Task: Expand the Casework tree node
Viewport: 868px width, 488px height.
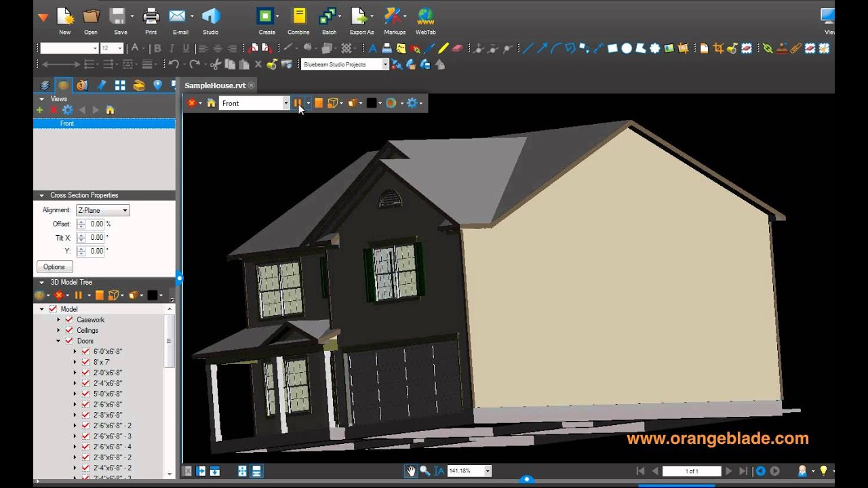Action: (x=58, y=320)
